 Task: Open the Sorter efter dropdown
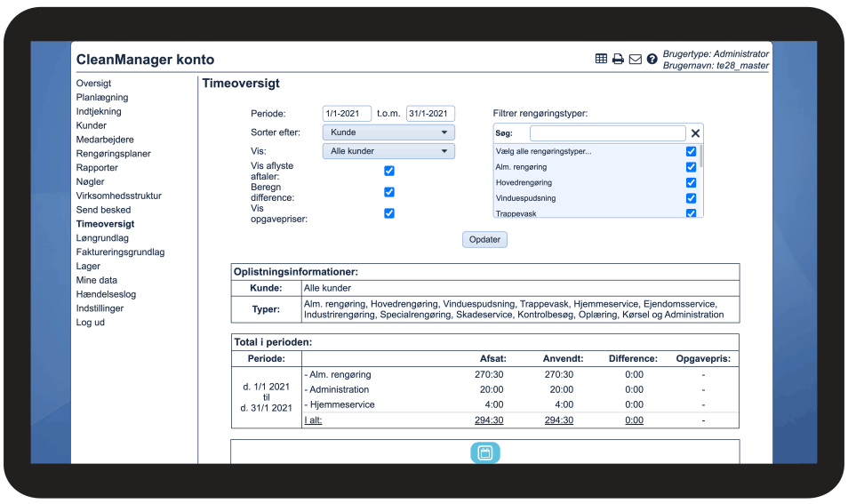[388, 132]
